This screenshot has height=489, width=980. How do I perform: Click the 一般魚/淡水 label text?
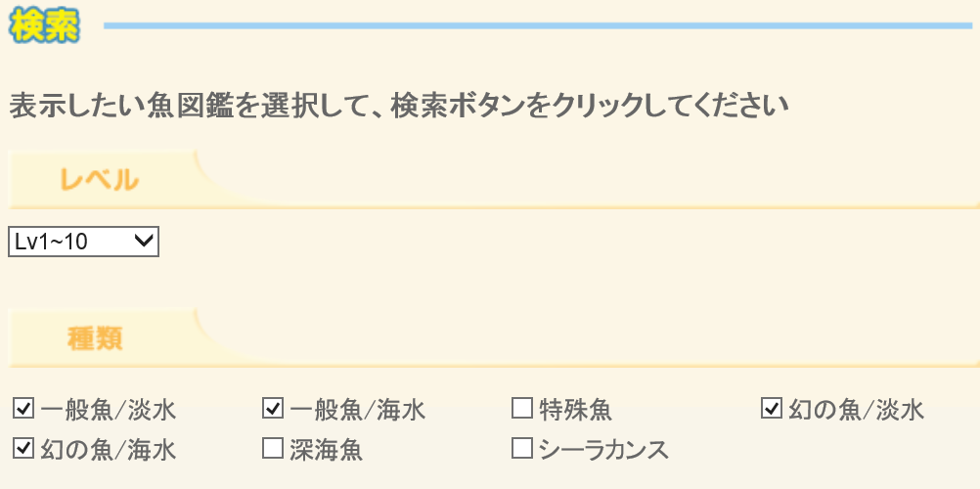[109, 410]
